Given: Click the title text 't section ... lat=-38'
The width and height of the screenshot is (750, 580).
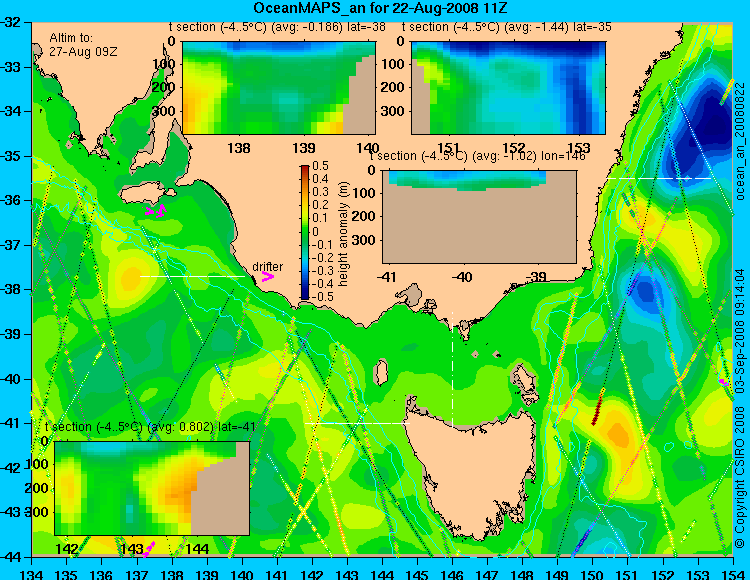Looking at the screenshot, I should click(x=277, y=27).
